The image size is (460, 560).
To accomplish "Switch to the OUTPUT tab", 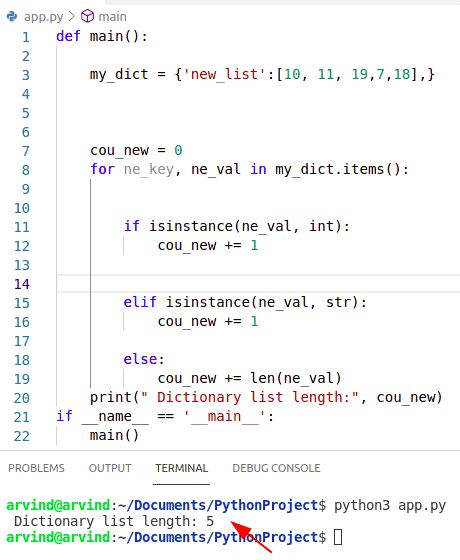I will pyautogui.click(x=110, y=468).
